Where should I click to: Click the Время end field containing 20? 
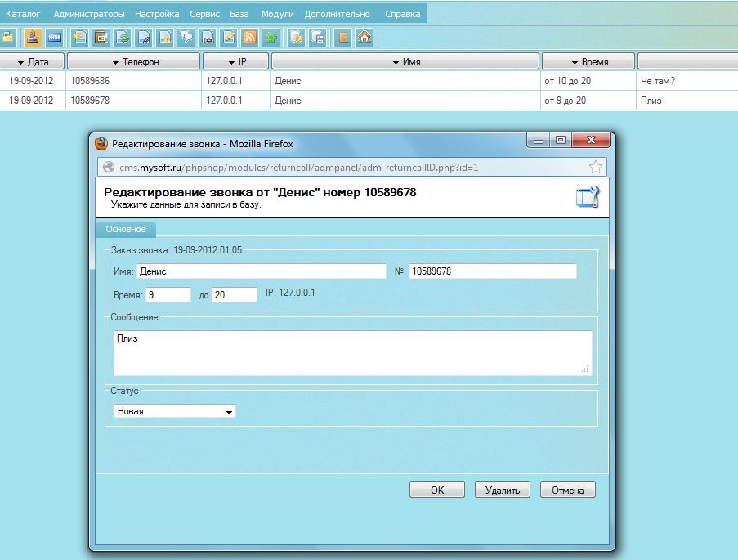pos(235,295)
